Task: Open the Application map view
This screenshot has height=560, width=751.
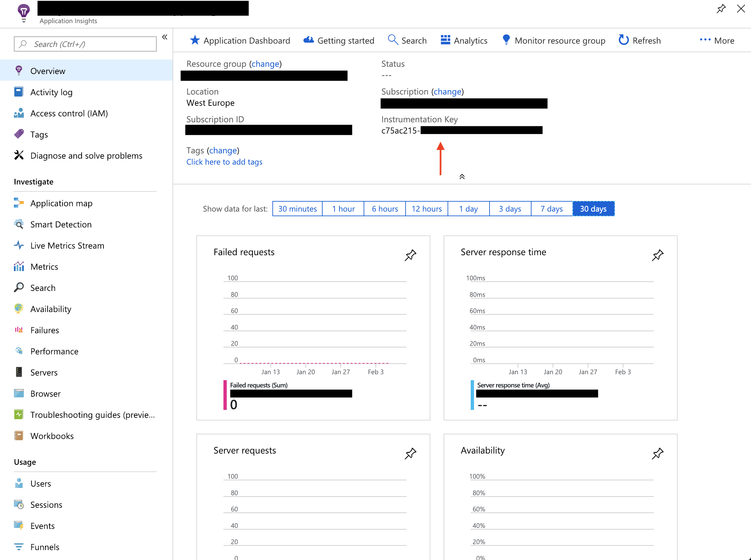Action: [x=61, y=203]
